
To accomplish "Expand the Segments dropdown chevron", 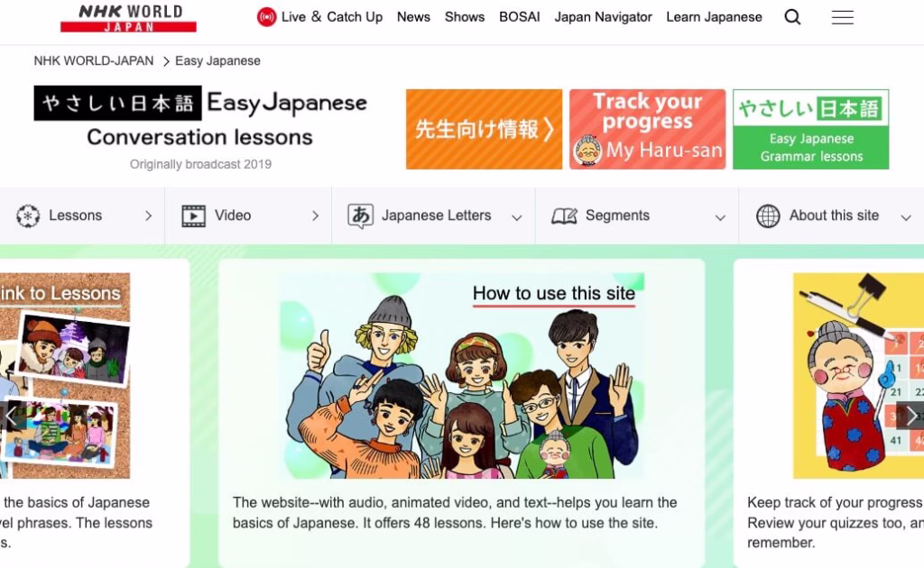I will [x=720, y=218].
